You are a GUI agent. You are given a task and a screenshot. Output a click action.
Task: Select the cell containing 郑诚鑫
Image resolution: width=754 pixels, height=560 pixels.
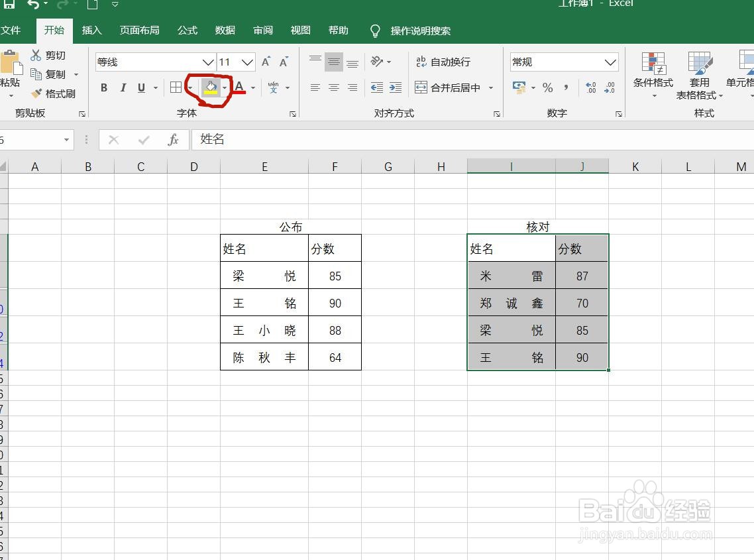[x=511, y=303]
